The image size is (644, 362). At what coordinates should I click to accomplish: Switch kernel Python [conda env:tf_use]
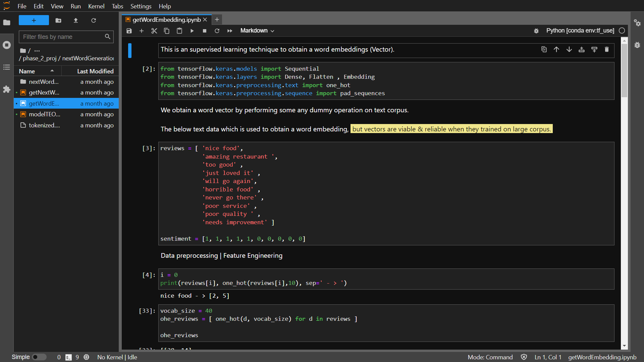click(580, 31)
